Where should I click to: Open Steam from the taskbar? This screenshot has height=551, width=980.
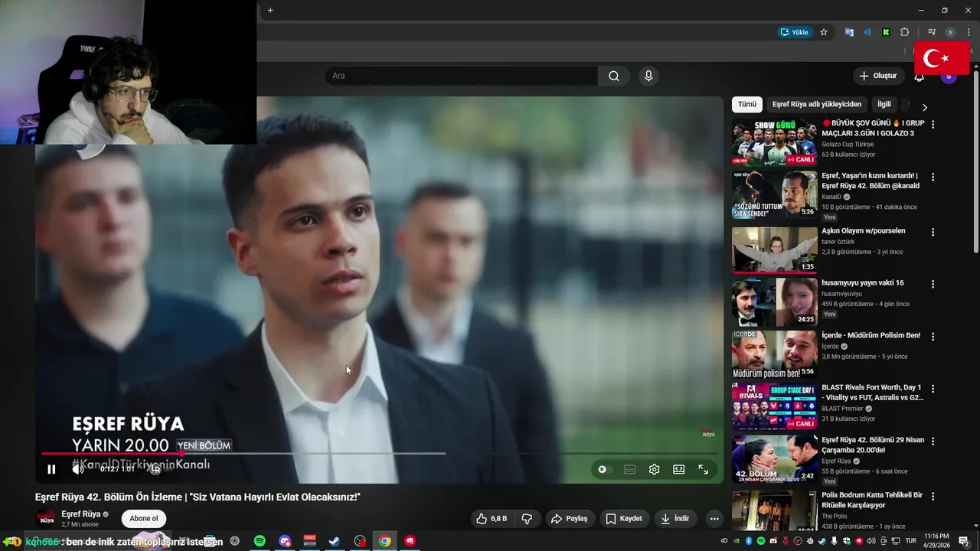click(x=335, y=541)
